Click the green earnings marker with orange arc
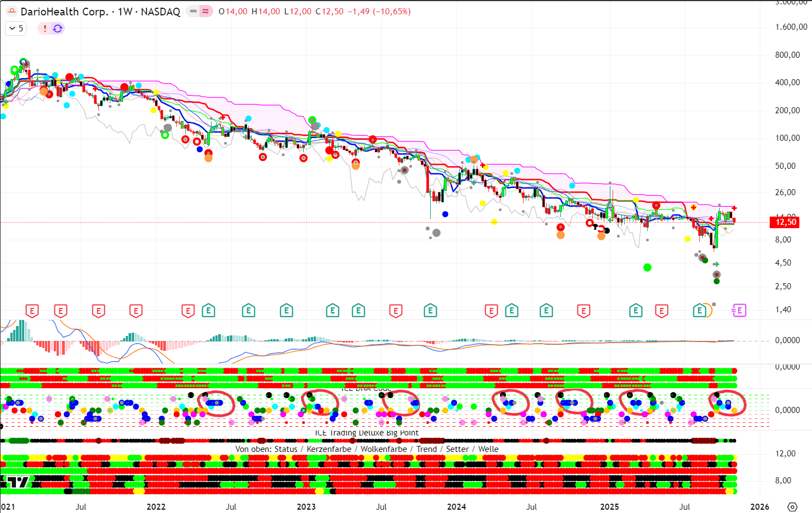Viewport: 812px width, 513px height. 700,311
